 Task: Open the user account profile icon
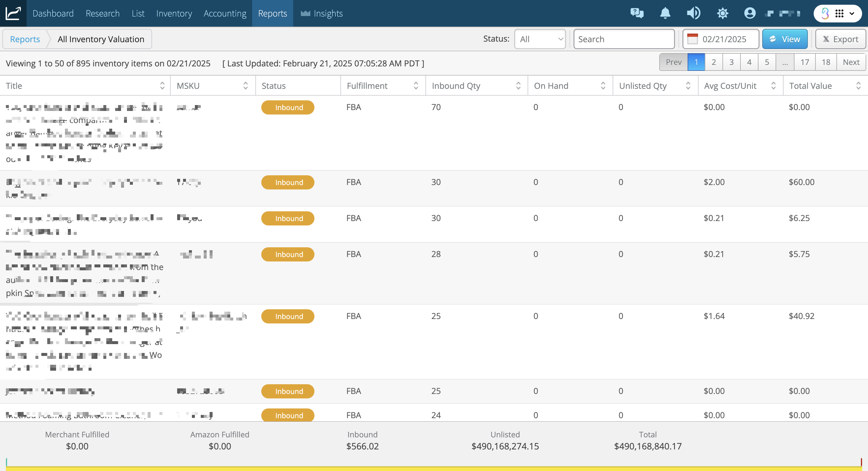(750, 14)
